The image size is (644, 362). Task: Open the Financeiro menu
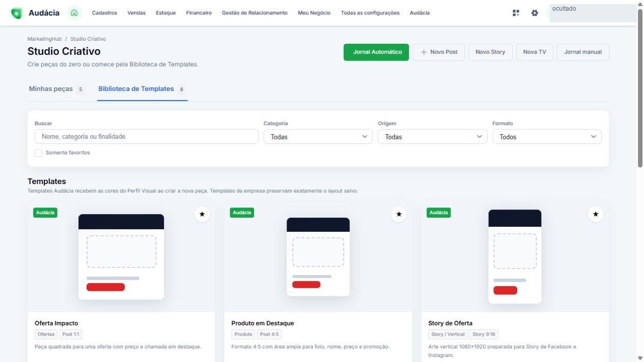click(x=199, y=13)
